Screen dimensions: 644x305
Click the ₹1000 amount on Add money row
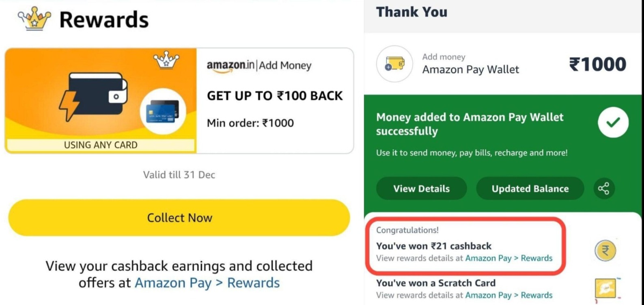(x=597, y=64)
